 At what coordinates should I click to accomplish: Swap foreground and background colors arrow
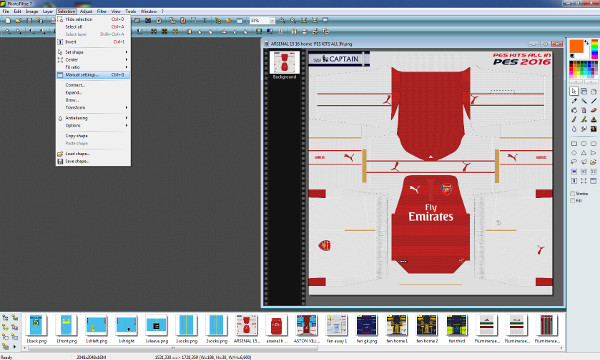tap(587, 42)
